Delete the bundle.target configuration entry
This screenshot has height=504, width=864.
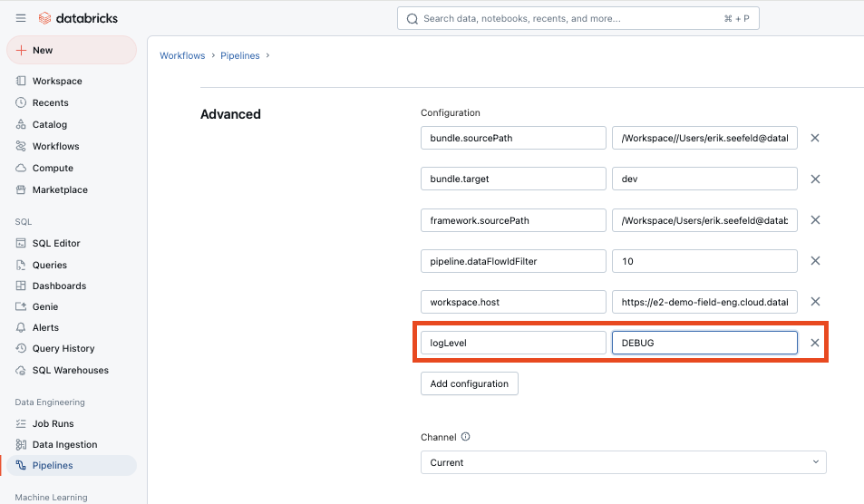coord(814,179)
